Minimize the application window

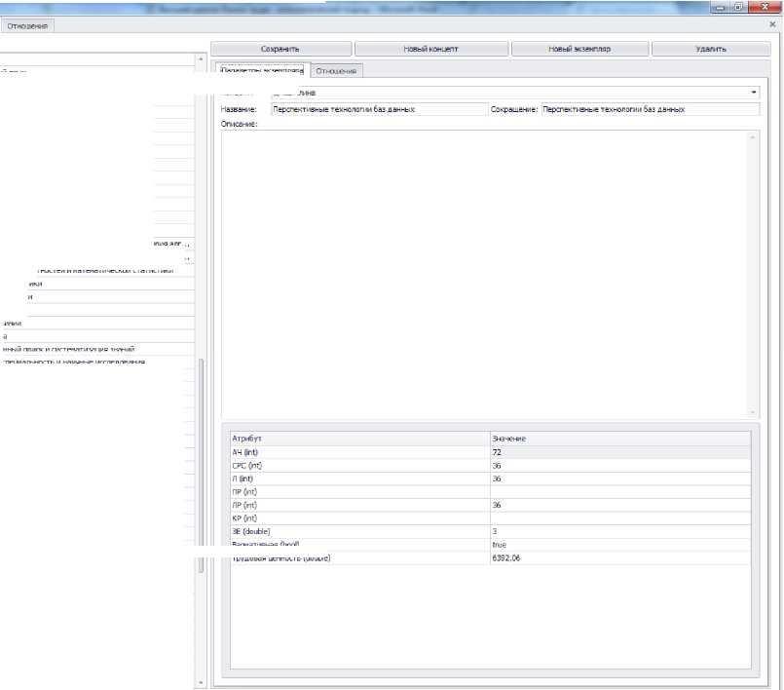point(721,7)
